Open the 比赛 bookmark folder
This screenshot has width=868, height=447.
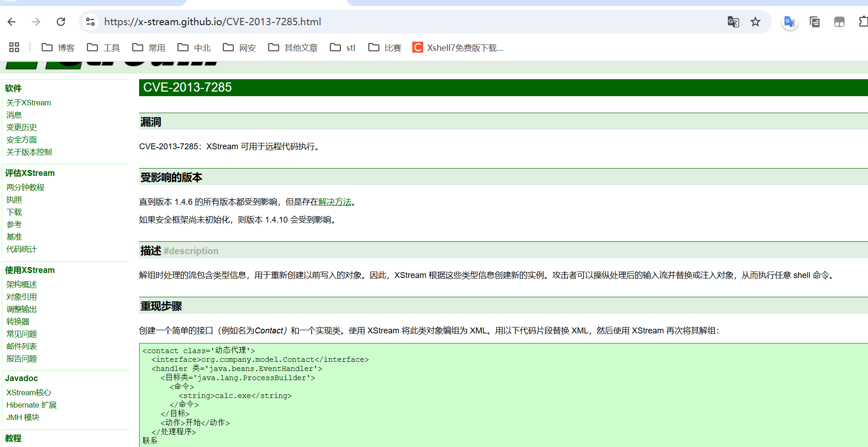coord(385,48)
